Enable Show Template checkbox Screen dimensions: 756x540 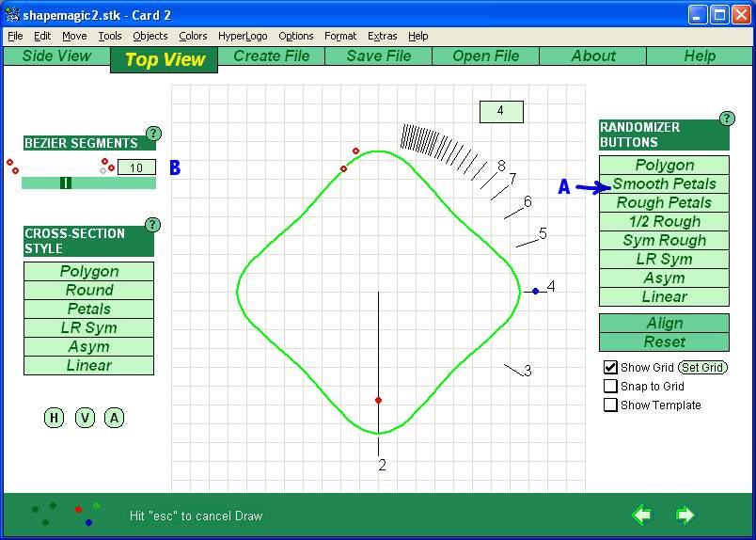tap(611, 405)
